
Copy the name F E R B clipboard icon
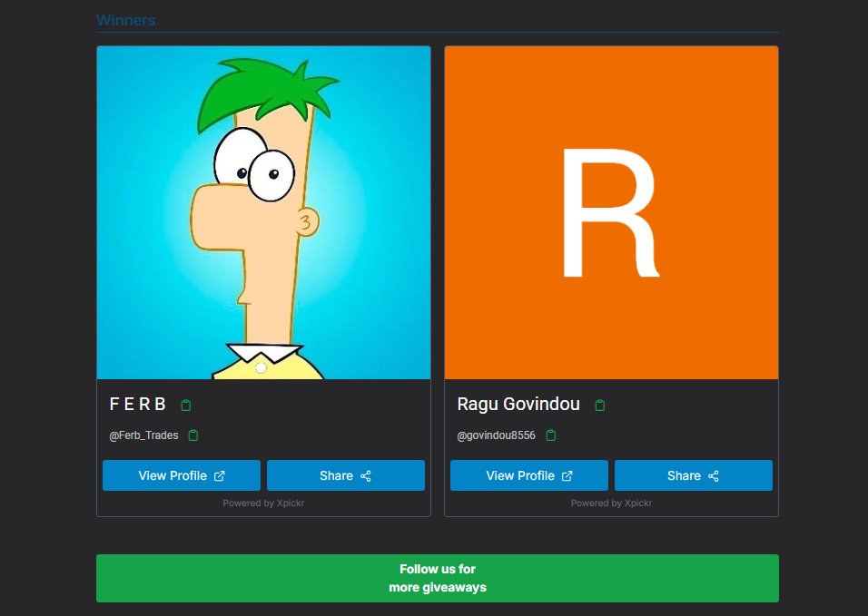[186, 406]
